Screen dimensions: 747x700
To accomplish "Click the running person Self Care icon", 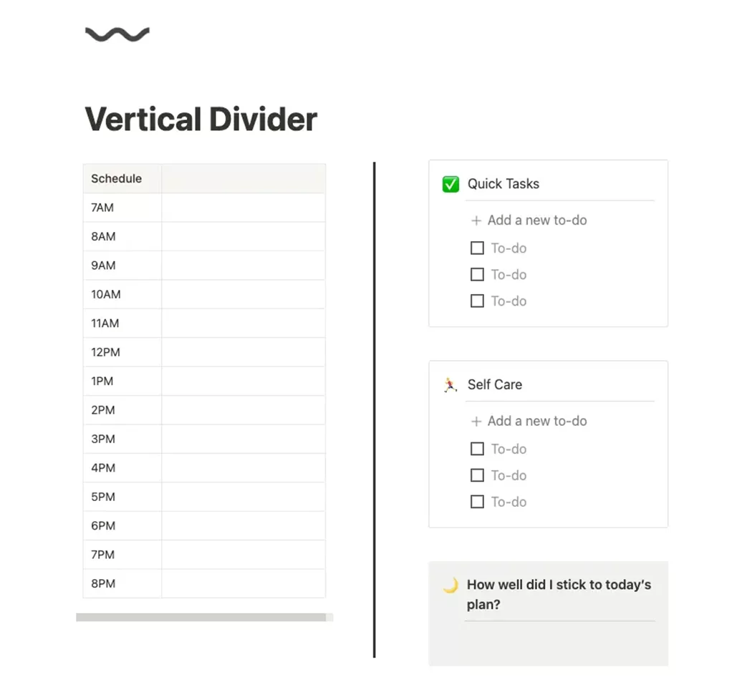I will 450,385.
